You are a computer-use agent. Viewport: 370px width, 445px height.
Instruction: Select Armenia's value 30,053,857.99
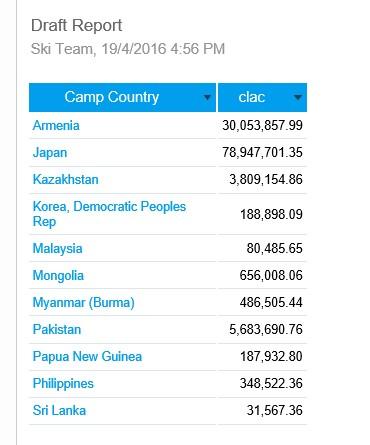(x=263, y=126)
